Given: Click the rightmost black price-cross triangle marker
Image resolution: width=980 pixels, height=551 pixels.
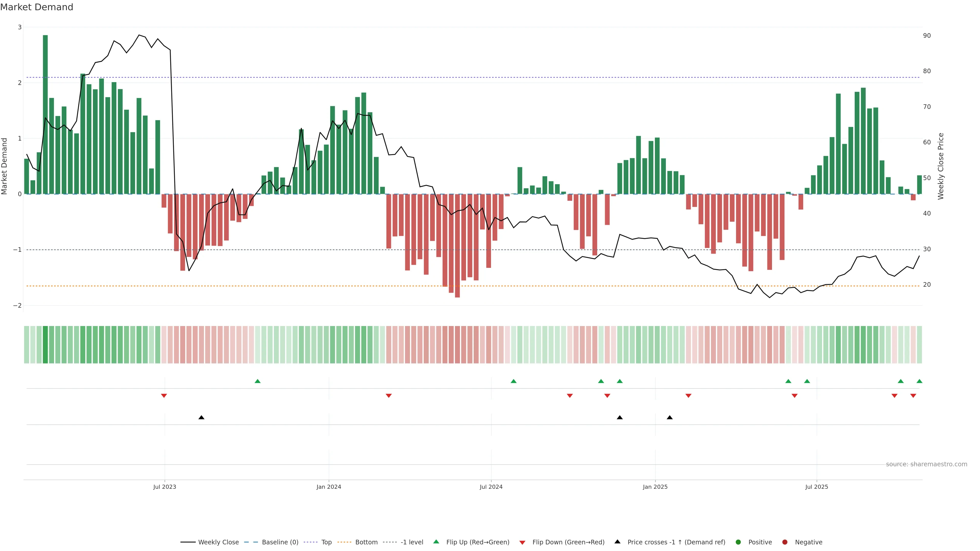Looking at the screenshot, I should (x=670, y=418).
